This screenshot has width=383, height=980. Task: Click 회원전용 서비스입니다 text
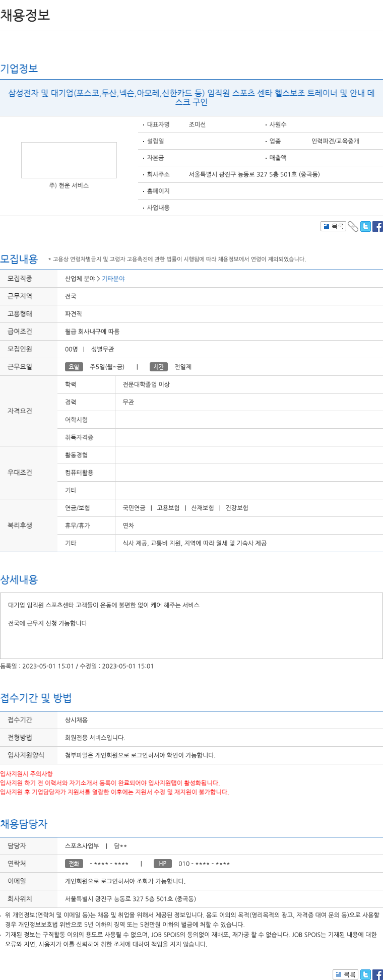click(95, 738)
